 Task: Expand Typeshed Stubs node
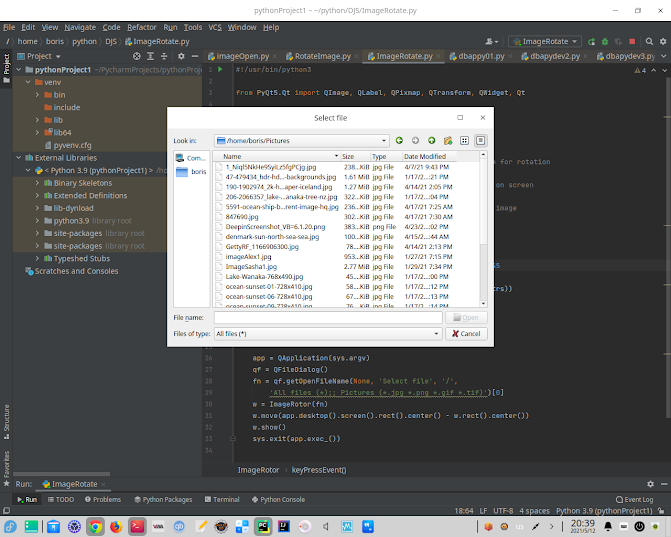click(37, 258)
